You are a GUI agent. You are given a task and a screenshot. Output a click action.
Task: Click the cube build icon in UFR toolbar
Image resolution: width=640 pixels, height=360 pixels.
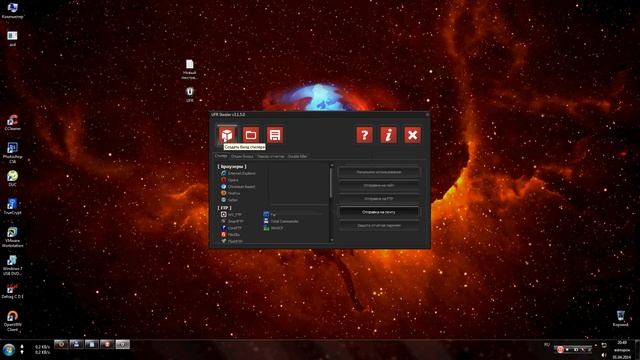pyautogui.click(x=227, y=135)
